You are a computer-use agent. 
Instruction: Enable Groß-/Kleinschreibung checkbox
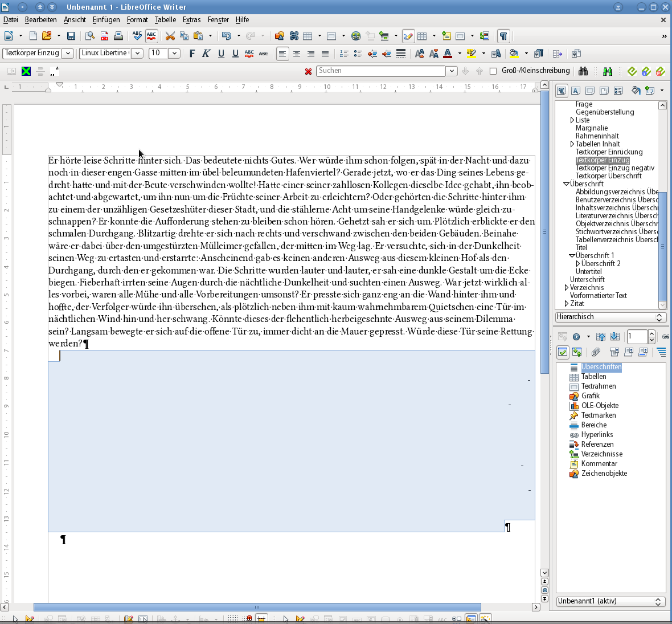point(493,71)
